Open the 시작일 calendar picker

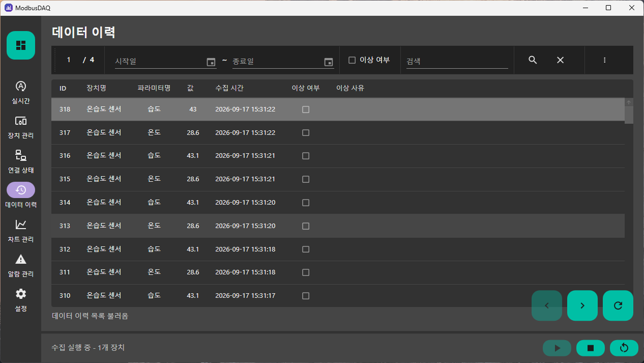[x=211, y=62]
